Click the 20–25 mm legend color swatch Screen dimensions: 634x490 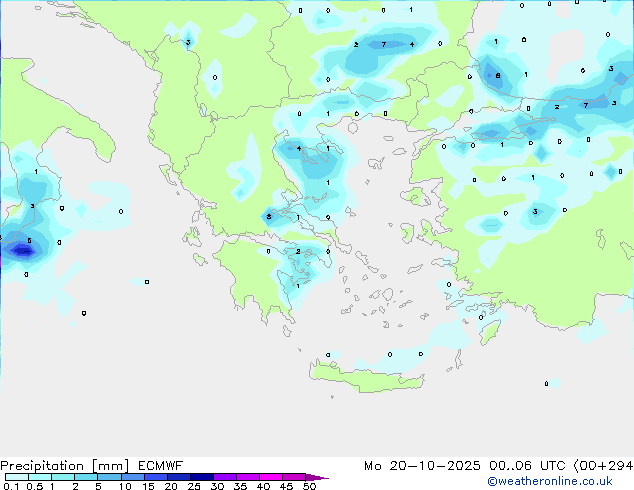(179, 477)
